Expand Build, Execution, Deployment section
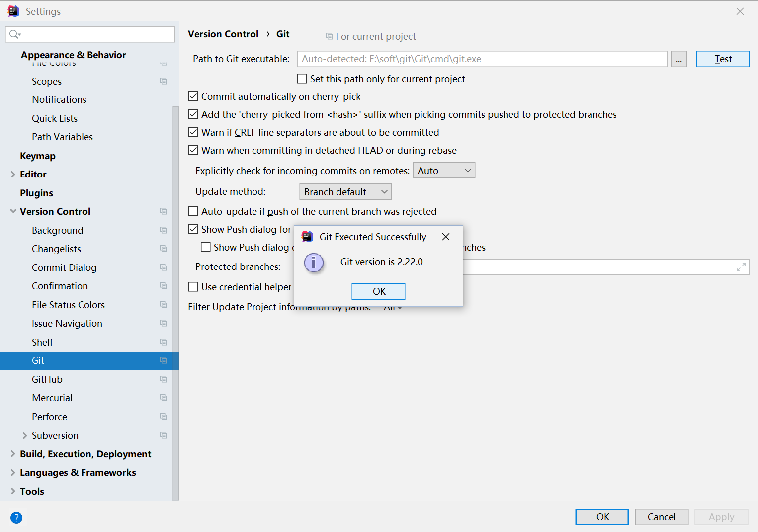 (13, 454)
